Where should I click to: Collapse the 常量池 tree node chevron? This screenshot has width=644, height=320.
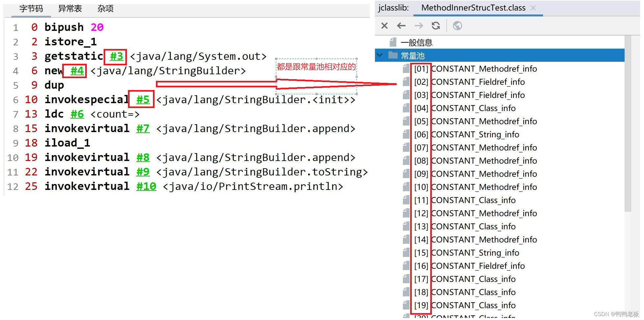click(x=380, y=55)
